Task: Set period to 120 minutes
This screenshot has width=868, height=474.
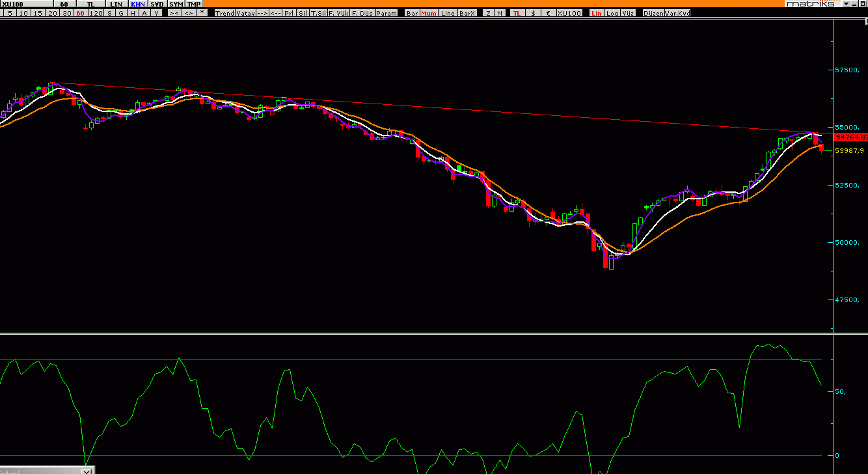Action: tap(96, 13)
